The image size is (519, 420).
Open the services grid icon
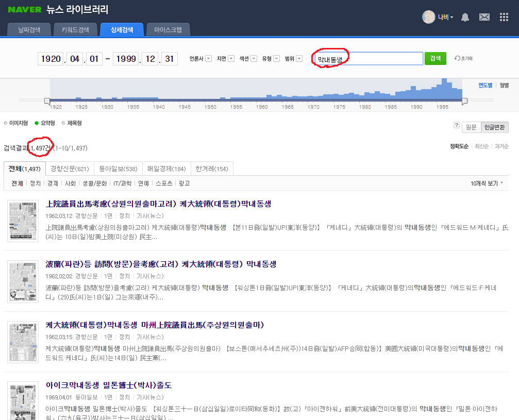(x=504, y=17)
